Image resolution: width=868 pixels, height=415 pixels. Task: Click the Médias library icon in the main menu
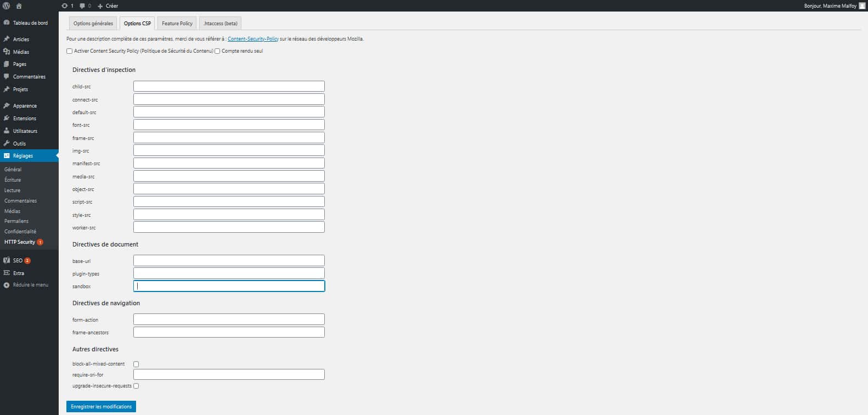[7, 52]
